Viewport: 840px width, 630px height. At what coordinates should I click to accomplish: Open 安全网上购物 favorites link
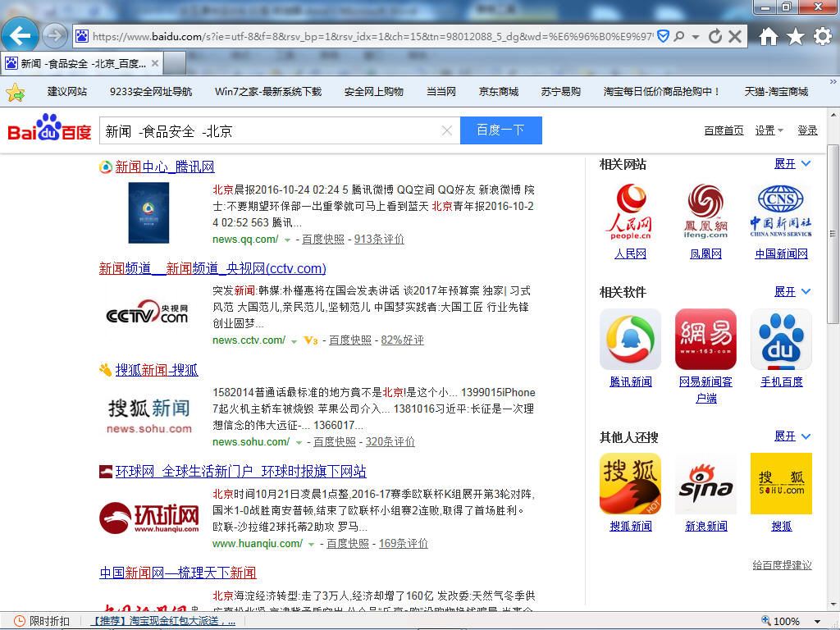[x=373, y=92]
